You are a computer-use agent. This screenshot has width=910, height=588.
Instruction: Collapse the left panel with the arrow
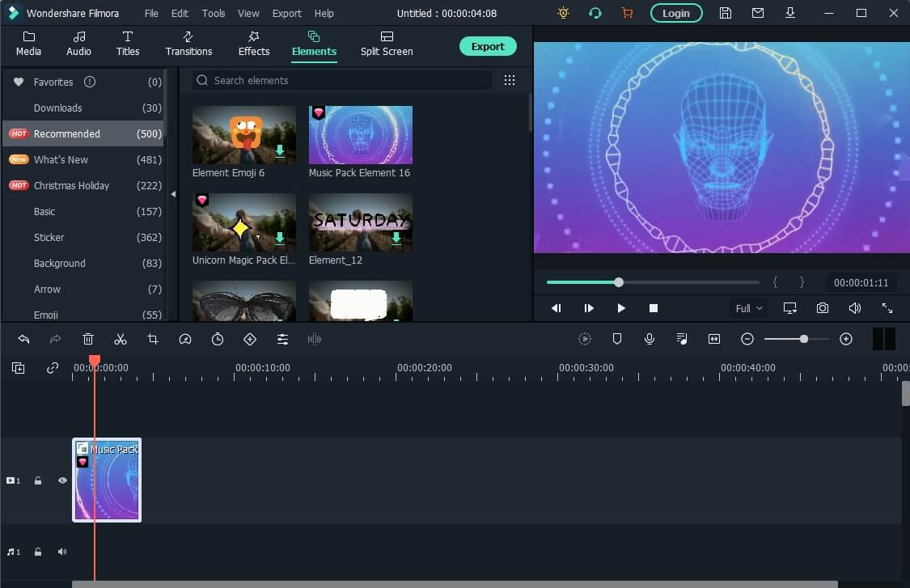click(172, 194)
